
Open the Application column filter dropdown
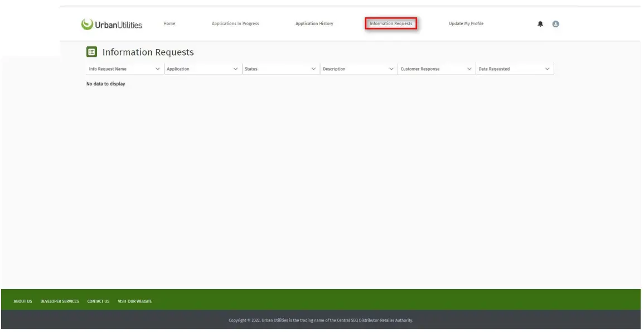[x=236, y=68]
